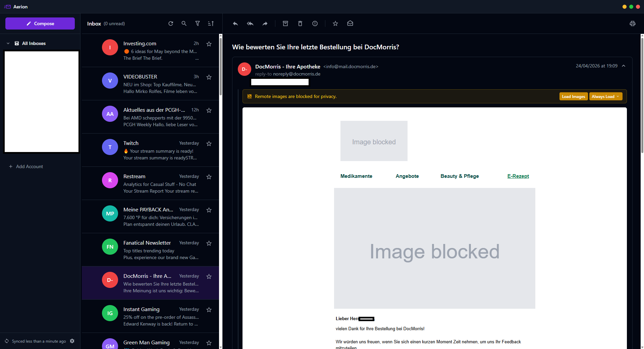Star the Investing.com email
The width and height of the screenshot is (644, 349).
click(x=209, y=44)
